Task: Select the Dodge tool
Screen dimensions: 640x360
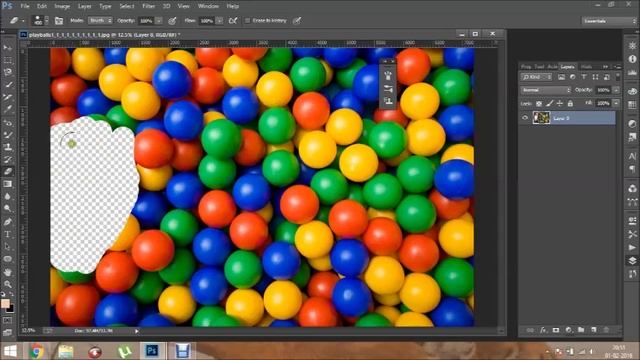Action: click(x=7, y=209)
